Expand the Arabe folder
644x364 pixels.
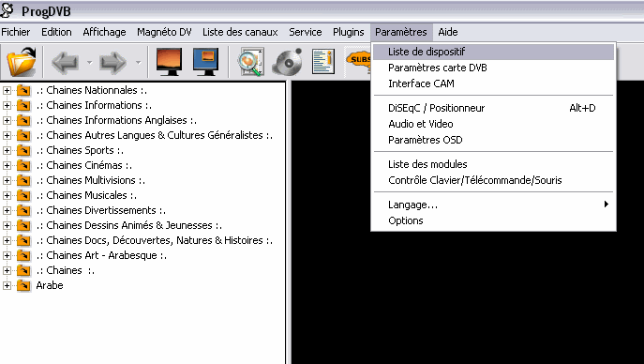tap(7, 285)
